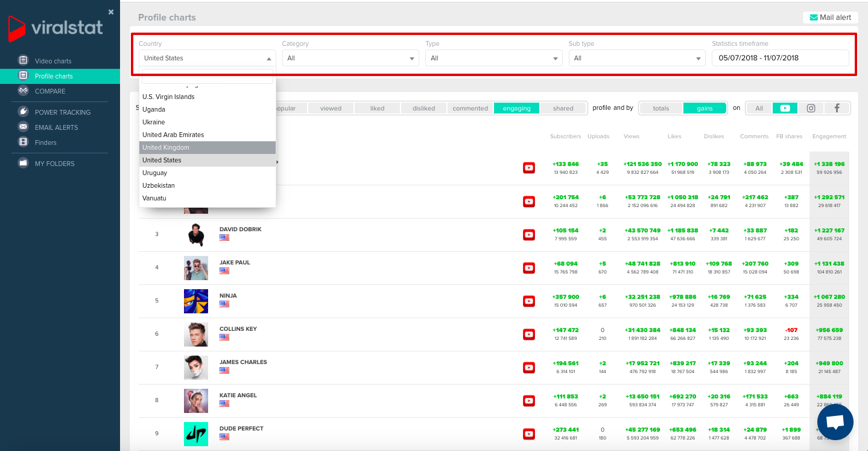
Task: Select Ukraine from country list
Action: [207, 122]
